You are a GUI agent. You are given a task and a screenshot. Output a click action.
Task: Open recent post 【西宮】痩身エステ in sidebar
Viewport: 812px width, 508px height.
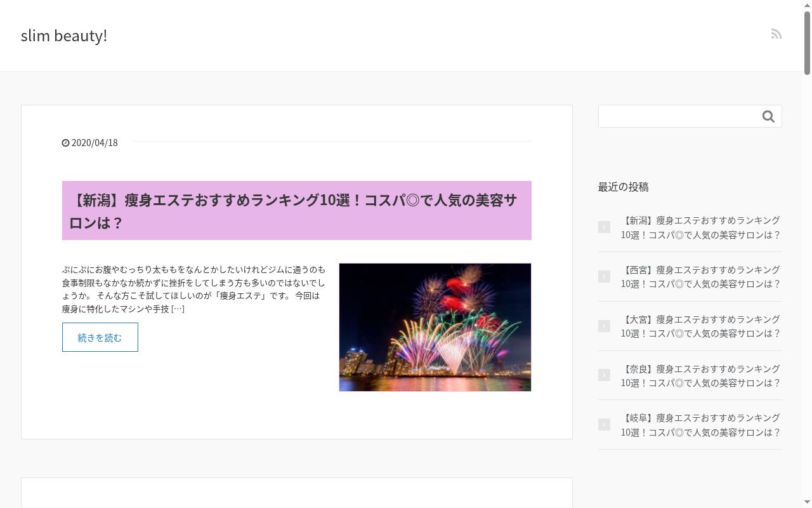point(700,277)
